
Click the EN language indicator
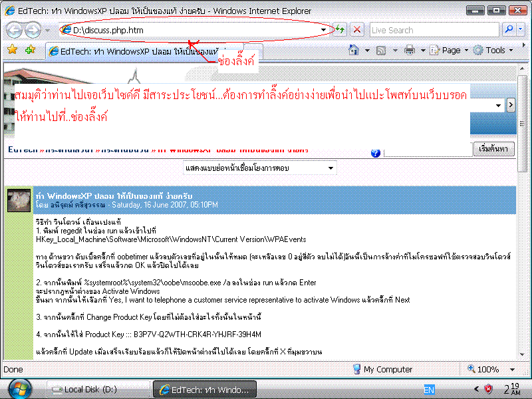[x=429, y=390]
